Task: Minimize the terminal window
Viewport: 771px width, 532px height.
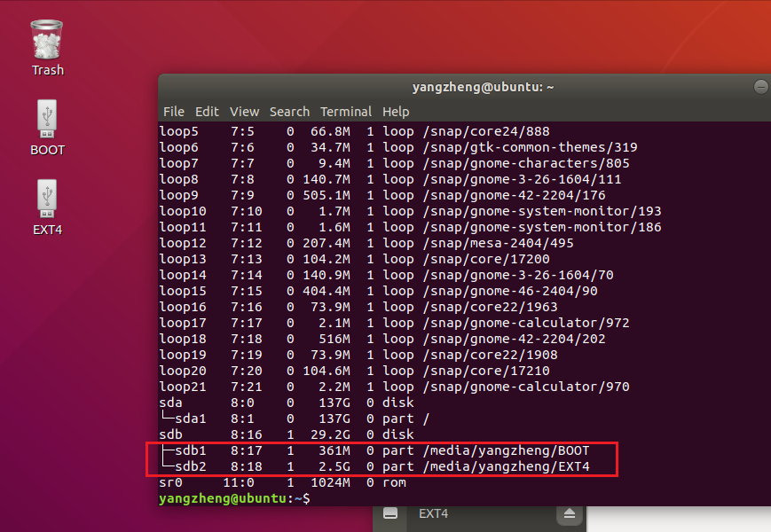Action: point(760,87)
